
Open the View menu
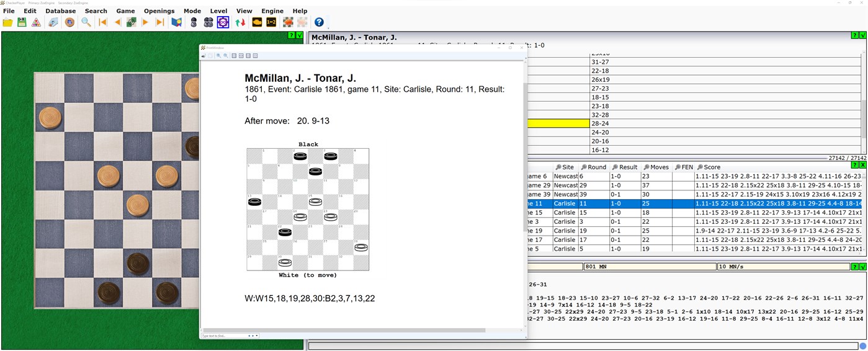click(x=244, y=11)
